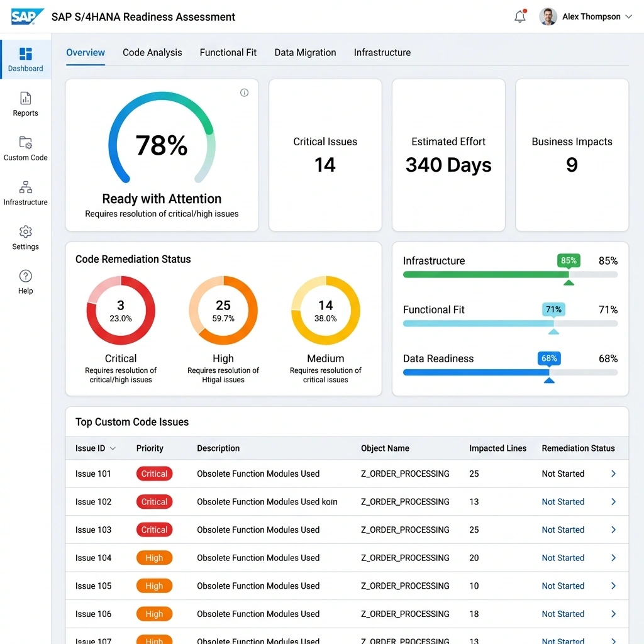This screenshot has height=644, width=644.
Task: Switch to the Data Migration tab
Action: pyautogui.click(x=305, y=53)
